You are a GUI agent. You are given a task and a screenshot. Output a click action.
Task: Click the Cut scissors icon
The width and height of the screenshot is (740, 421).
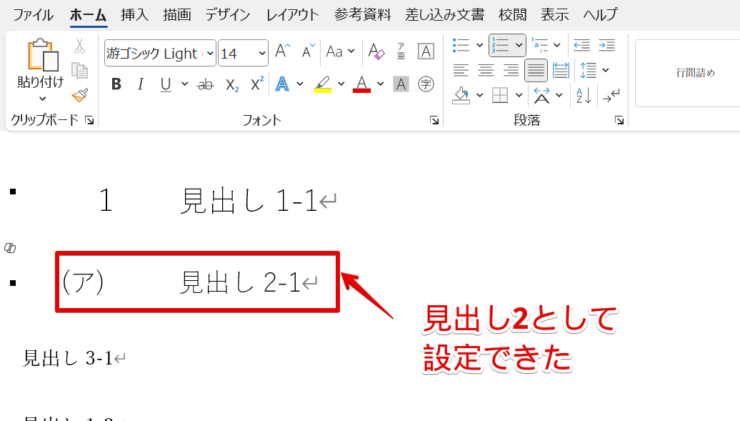(x=79, y=46)
